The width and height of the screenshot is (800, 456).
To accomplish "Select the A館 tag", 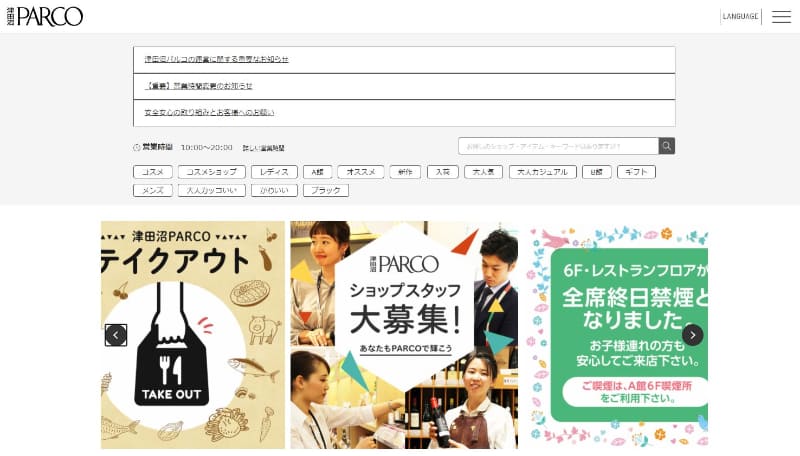I will click(x=317, y=172).
